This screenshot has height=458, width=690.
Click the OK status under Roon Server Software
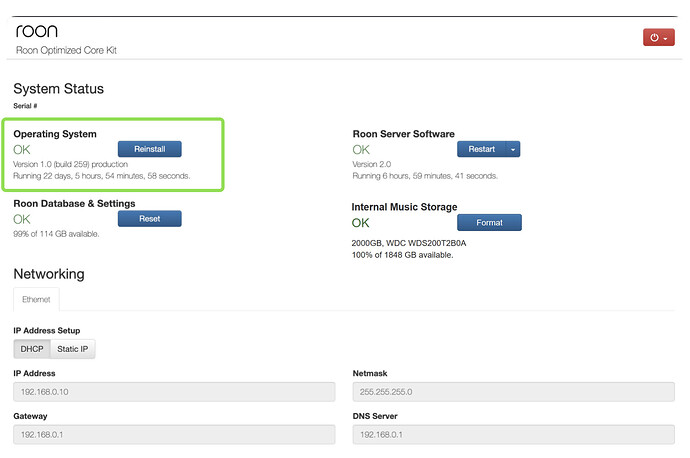pyautogui.click(x=361, y=150)
